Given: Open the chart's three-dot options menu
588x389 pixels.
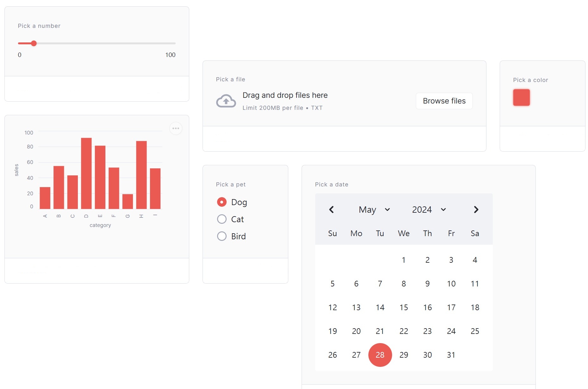Looking at the screenshot, I should [176, 129].
